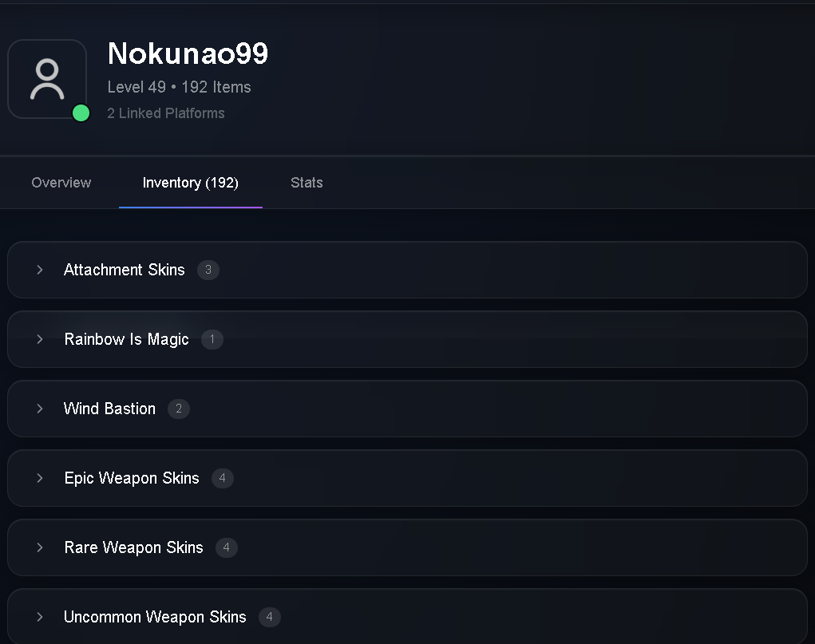Expand the Attachment Skins chevron
This screenshot has width=815, height=644.
(x=39, y=270)
